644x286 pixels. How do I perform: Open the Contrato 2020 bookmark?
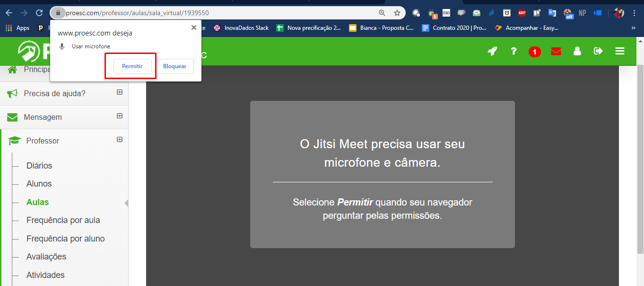(x=454, y=28)
